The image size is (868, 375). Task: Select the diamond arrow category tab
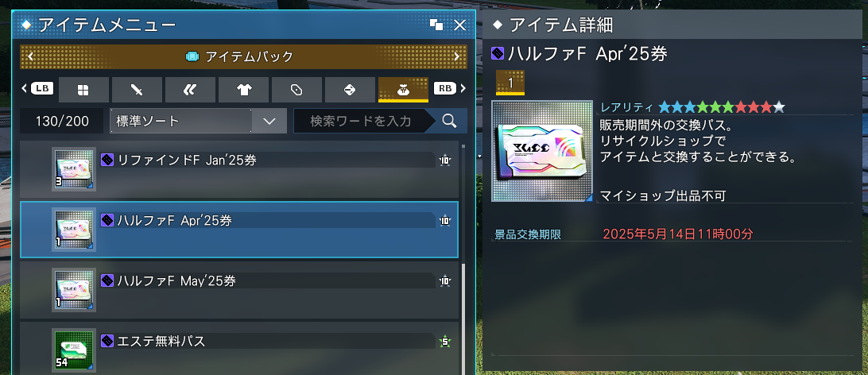click(x=350, y=90)
